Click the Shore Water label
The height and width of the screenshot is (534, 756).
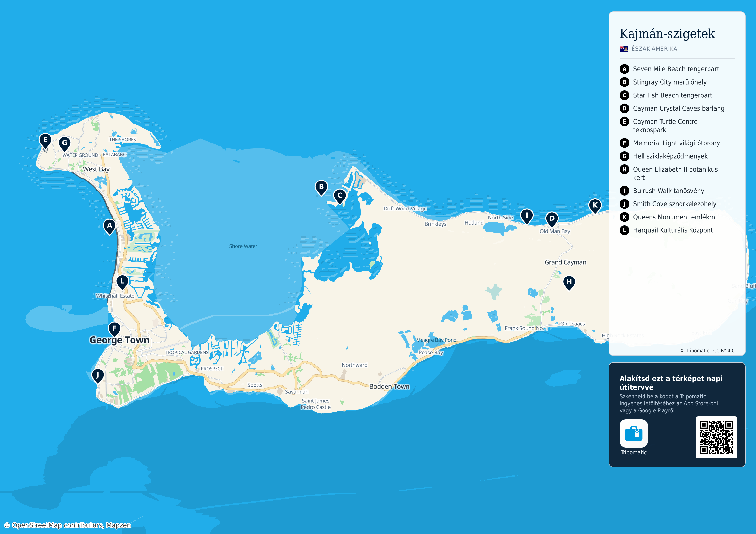243,246
